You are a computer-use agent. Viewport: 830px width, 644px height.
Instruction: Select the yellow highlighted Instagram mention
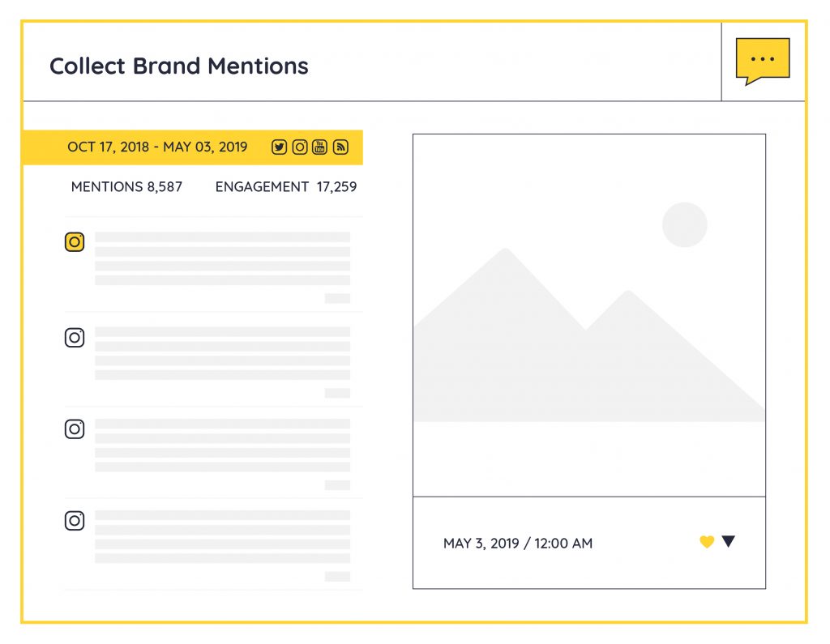(x=75, y=242)
